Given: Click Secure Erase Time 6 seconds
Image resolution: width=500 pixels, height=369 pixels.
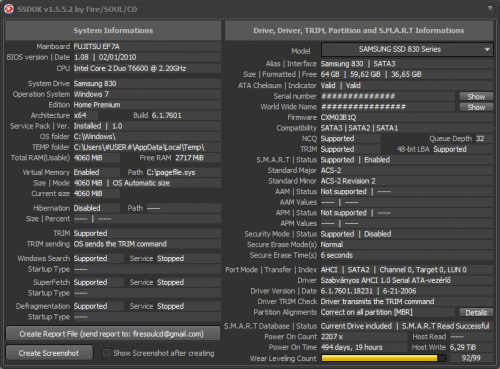Looking at the screenshot, I should click(x=337, y=255).
